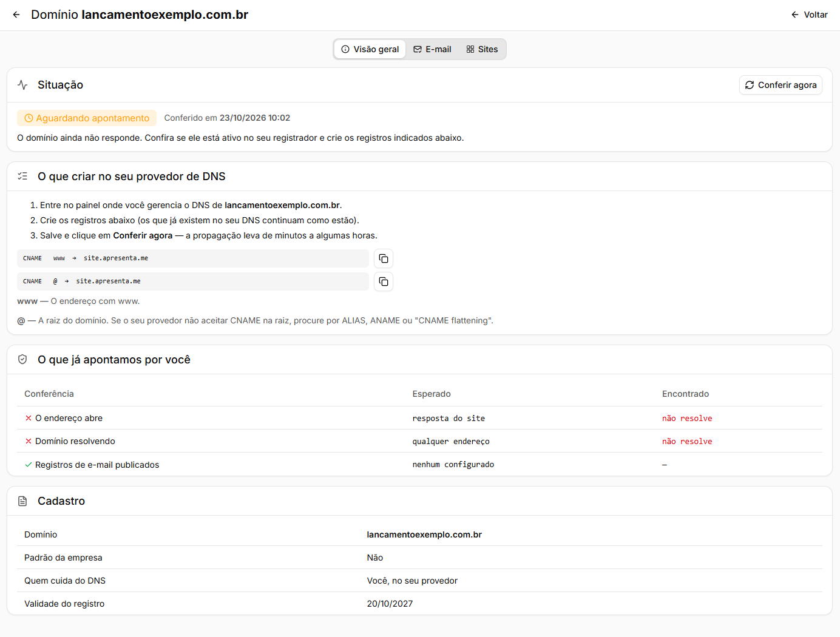
Task: Click the Aguardando apontamento status badge
Action: [x=87, y=118]
